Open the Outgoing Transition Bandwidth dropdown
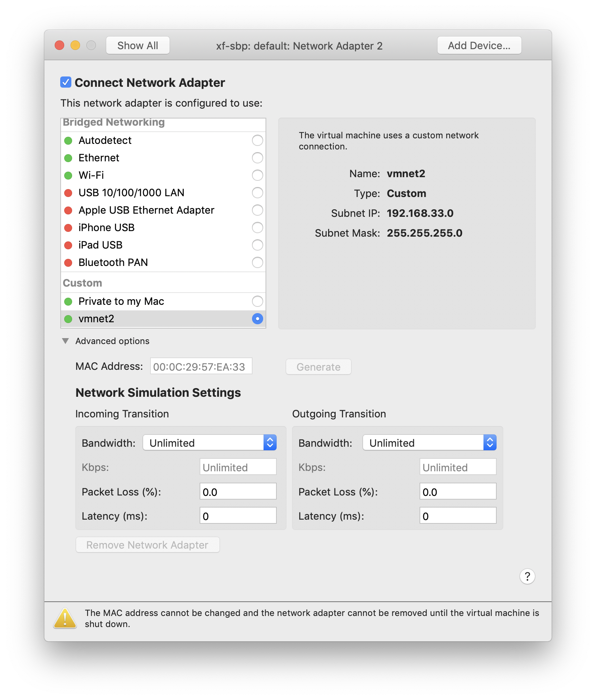This screenshot has width=596, height=700. (x=429, y=443)
